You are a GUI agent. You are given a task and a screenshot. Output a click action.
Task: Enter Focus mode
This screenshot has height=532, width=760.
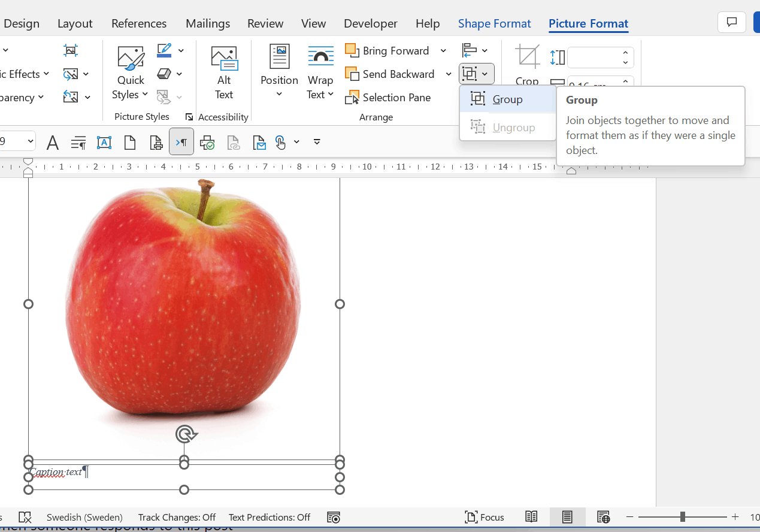pyautogui.click(x=485, y=517)
